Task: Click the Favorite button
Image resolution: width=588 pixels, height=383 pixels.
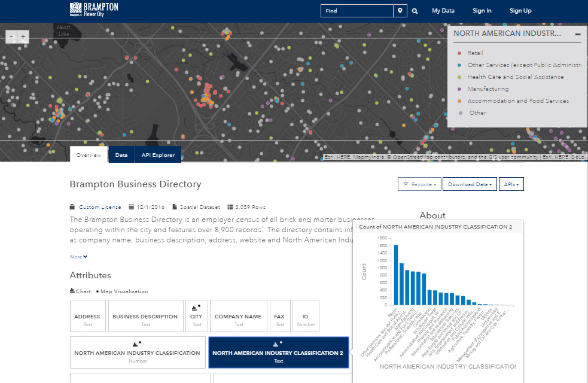Action: (419, 184)
